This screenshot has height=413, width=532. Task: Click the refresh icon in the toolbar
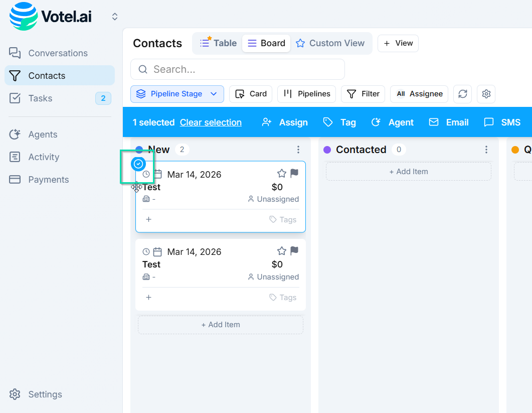pyautogui.click(x=462, y=94)
